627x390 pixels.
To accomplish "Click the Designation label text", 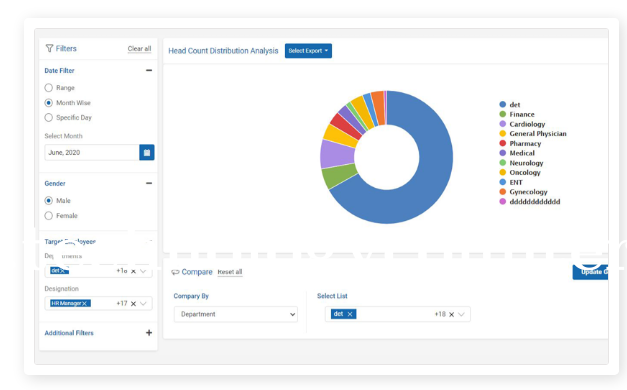I will 62,288.
